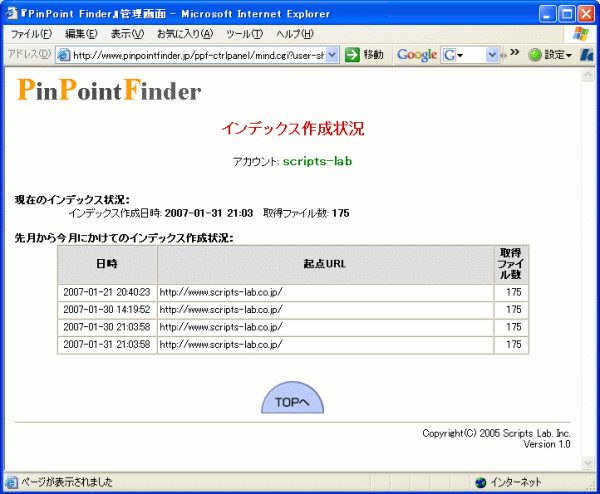Screen dimensions: 600x494
Task: Click the page icon in address bar
Action: click(x=64, y=55)
